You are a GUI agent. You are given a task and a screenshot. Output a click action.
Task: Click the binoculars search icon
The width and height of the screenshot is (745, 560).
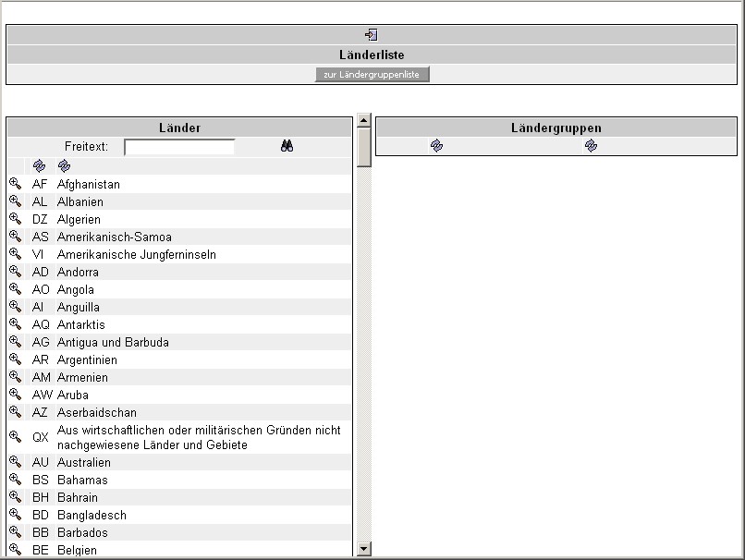[287, 146]
